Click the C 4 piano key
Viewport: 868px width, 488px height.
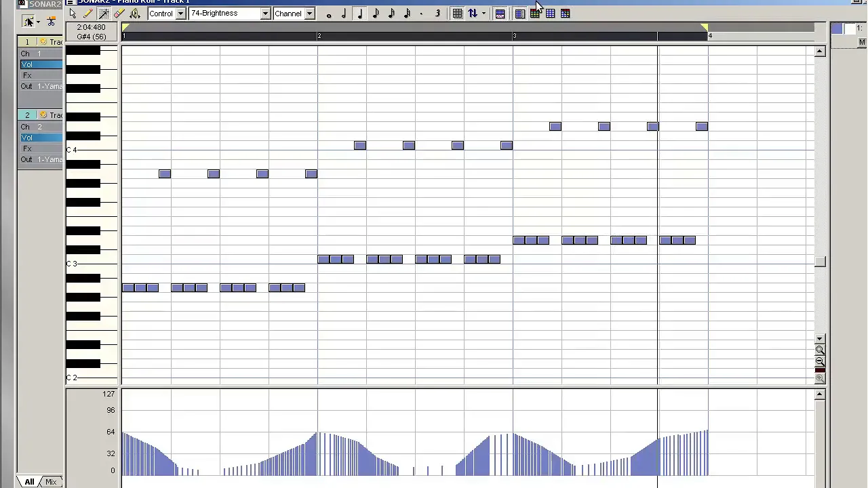point(92,150)
